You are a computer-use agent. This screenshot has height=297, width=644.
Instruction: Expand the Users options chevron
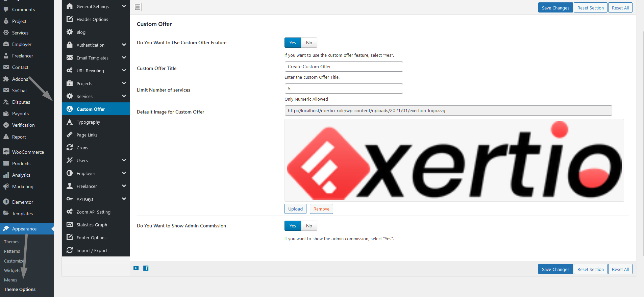click(x=124, y=160)
